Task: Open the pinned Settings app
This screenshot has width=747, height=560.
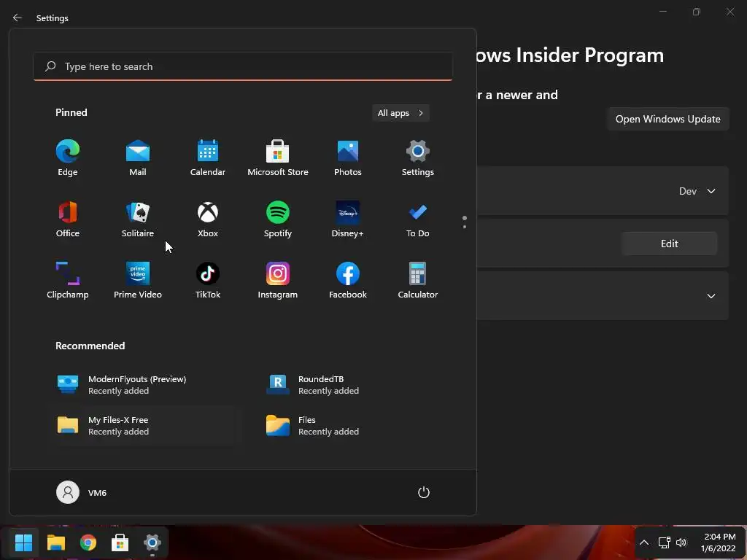Action: 418,158
